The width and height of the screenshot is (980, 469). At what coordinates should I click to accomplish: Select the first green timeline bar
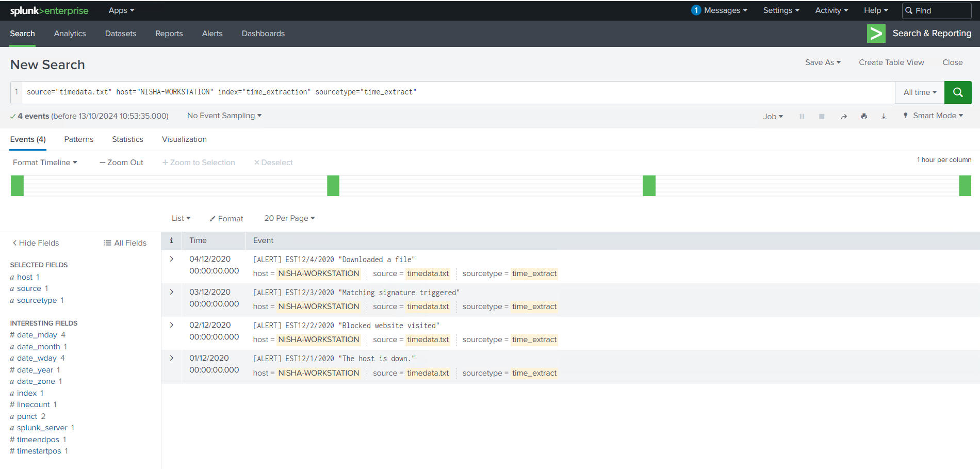click(18, 186)
